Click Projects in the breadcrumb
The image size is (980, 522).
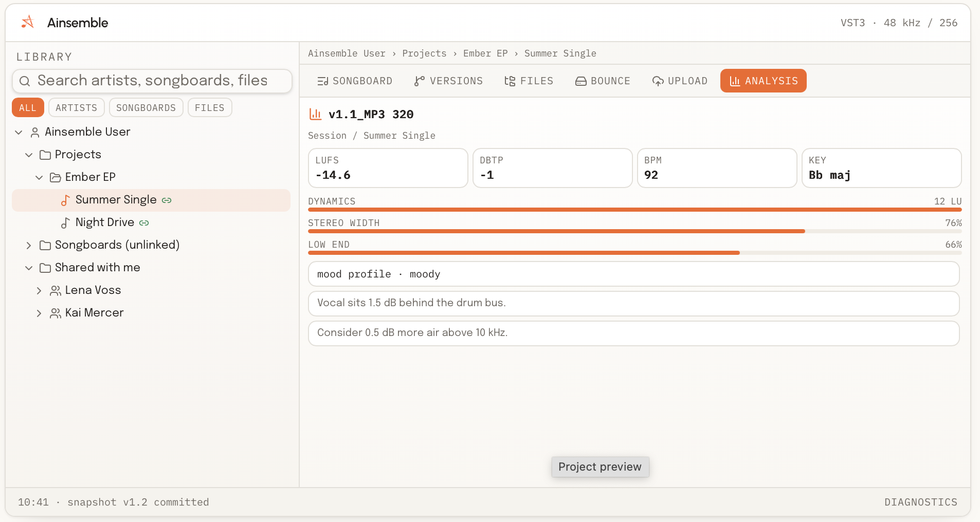[x=424, y=53]
